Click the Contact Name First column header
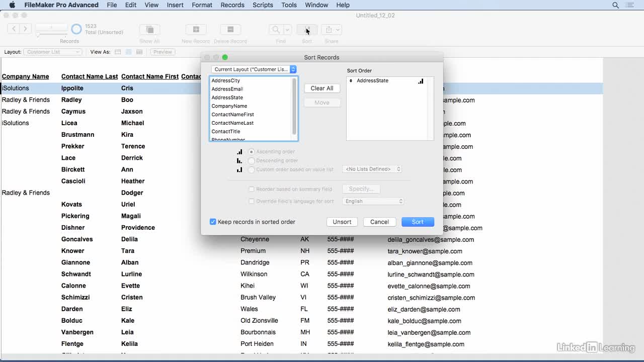Screen dimensions: 644x362 click(150, 76)
